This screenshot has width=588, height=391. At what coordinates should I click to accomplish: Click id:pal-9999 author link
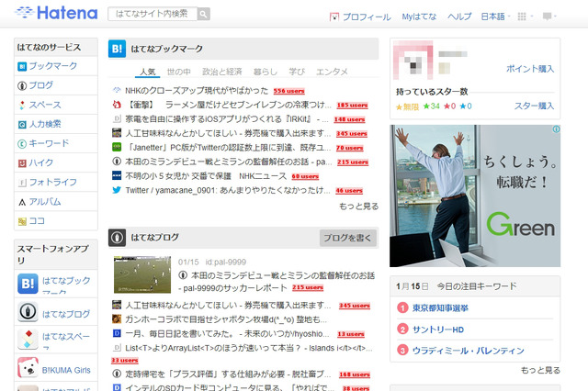(x=226, y=263)
